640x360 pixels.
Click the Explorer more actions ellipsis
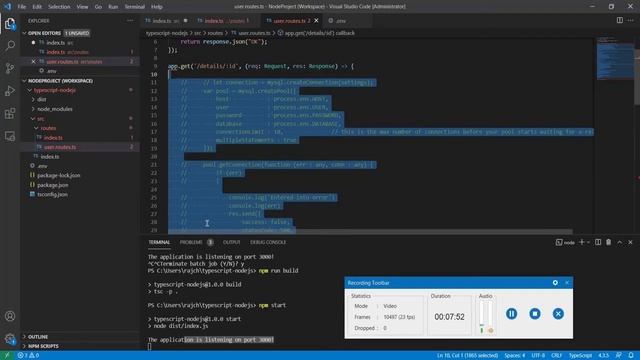[x=130, y=20]
